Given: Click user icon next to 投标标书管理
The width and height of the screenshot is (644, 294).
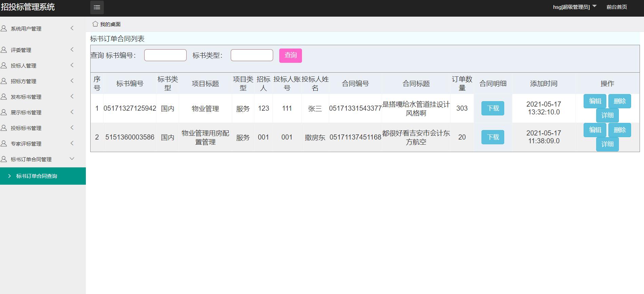Looking at the screenshot, I should [4, 128].
